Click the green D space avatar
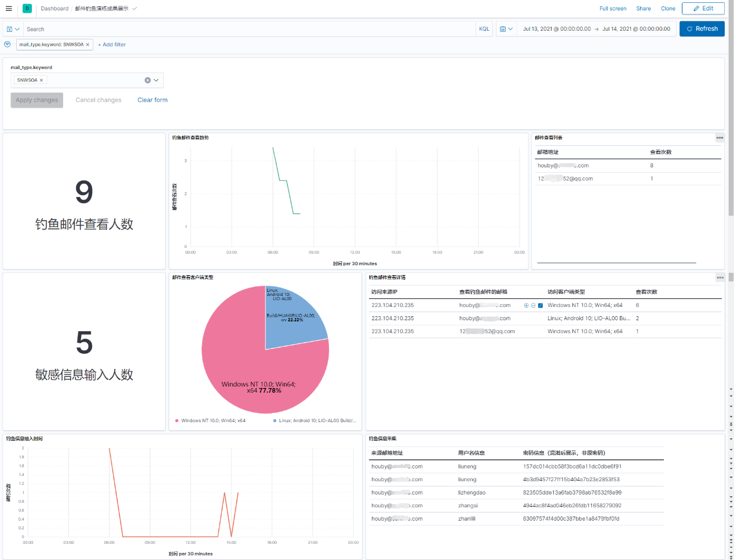The width and height of the screenshot is (734, 560). pos(27,9)
